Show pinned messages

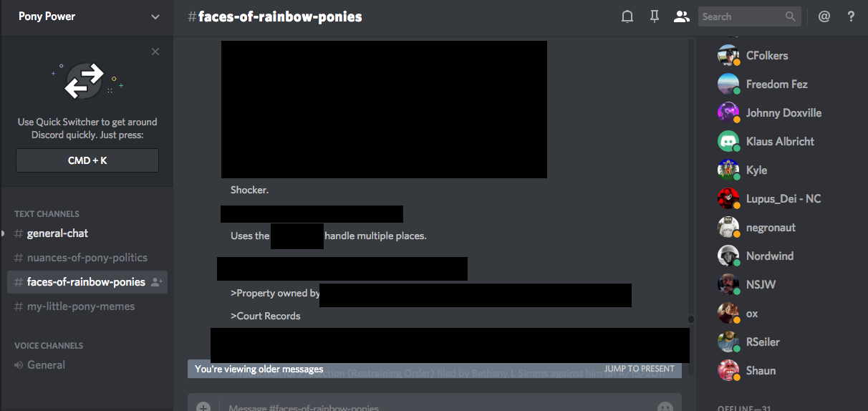[x=654, y=16]
